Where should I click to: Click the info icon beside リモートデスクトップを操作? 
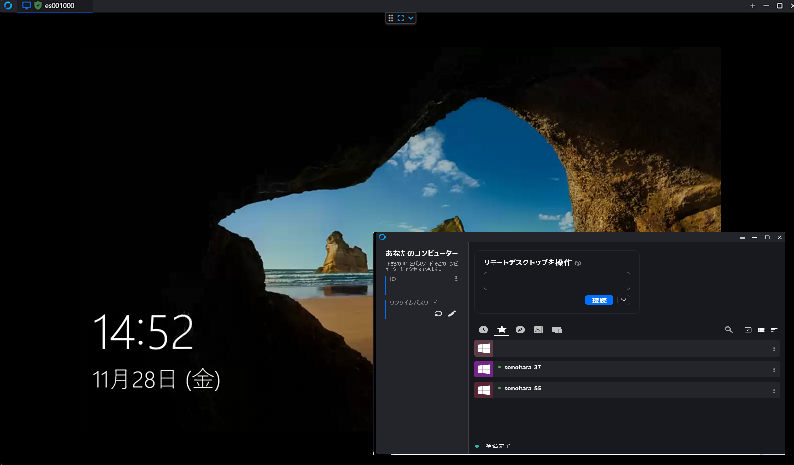click(578, 263)
